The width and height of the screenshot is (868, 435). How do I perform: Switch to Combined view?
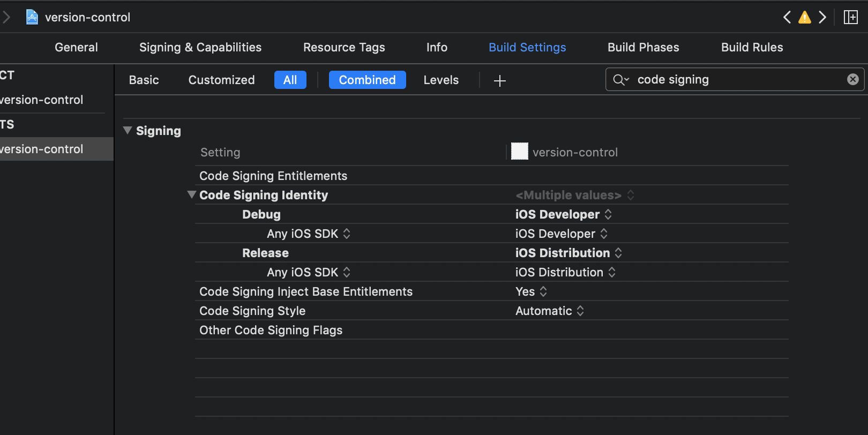pos(368,80)
